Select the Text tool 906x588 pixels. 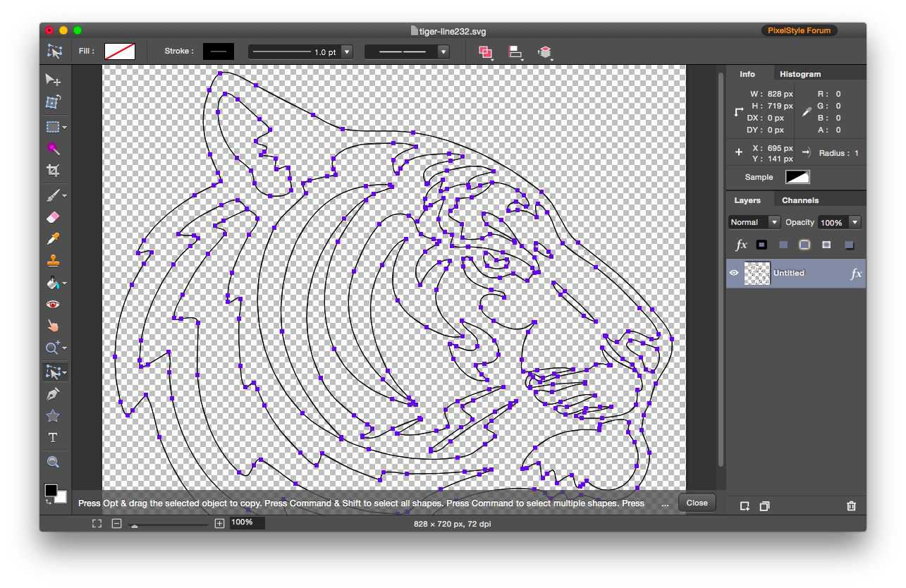tap(53, 438)
